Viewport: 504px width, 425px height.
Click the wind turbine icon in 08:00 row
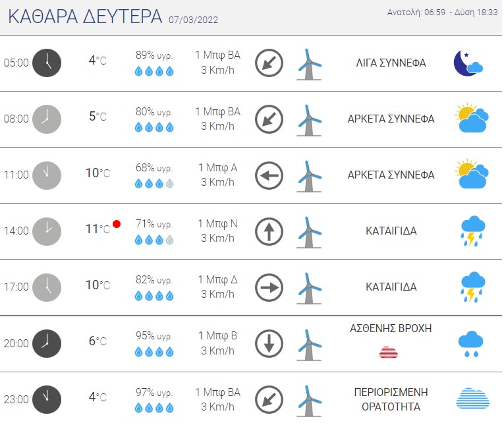pos(309,120)
